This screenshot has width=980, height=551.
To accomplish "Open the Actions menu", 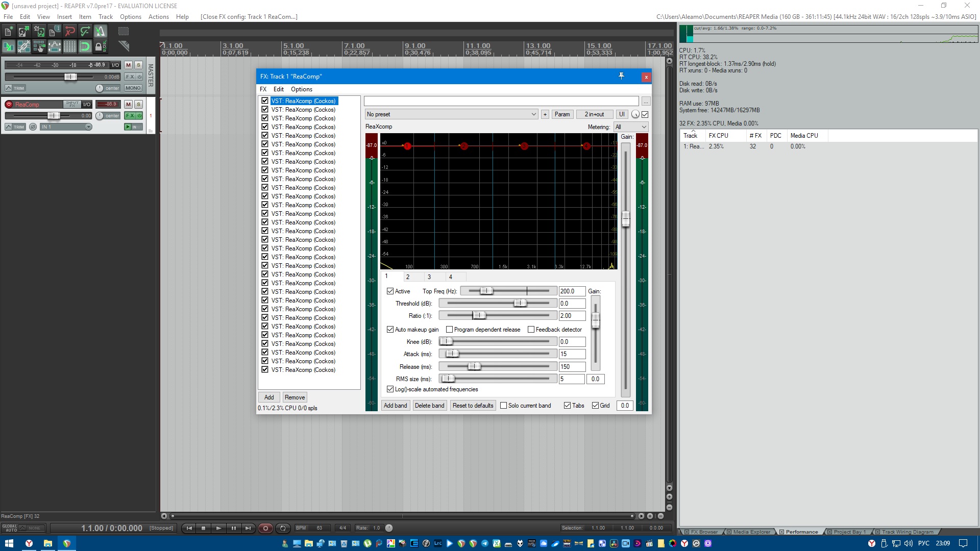I will (158, 17).
